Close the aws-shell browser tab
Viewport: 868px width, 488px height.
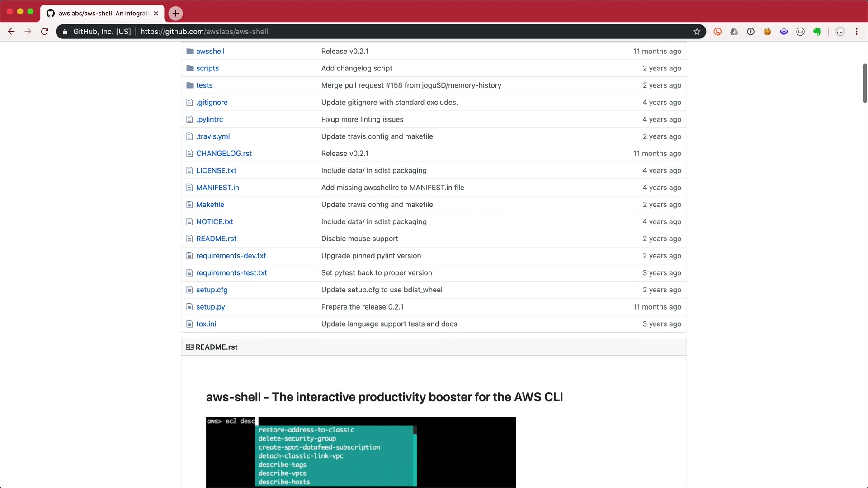(x=156, y=13)
